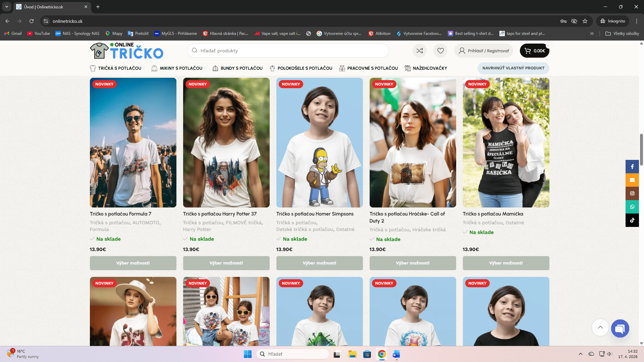Open the chat bubble widget
The width and height of the screenshot is (644, 362).
(620, 328)
